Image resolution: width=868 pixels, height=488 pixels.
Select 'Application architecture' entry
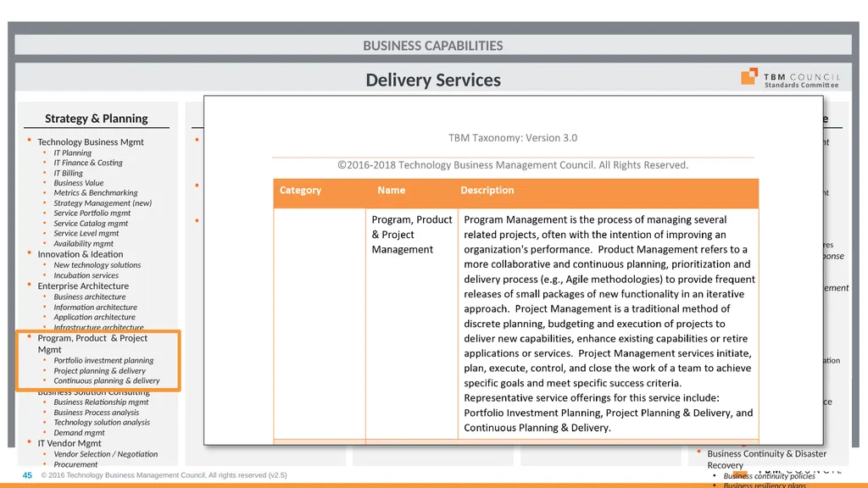pos(95,317)
